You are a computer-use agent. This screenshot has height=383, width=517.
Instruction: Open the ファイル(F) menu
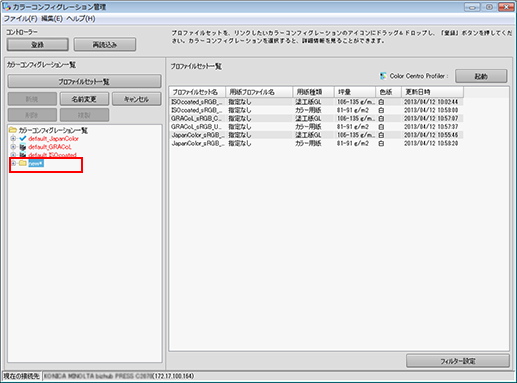(x=20, y=19)
